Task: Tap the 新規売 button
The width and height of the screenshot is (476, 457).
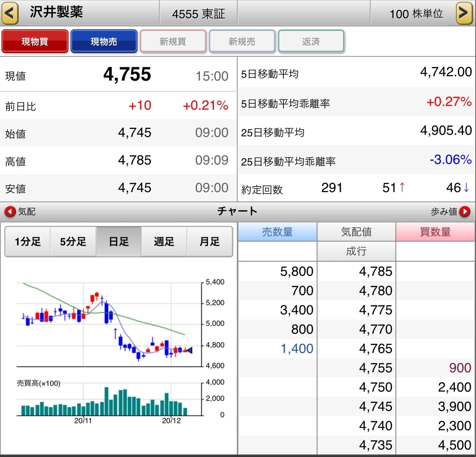Action: point(242,41)
